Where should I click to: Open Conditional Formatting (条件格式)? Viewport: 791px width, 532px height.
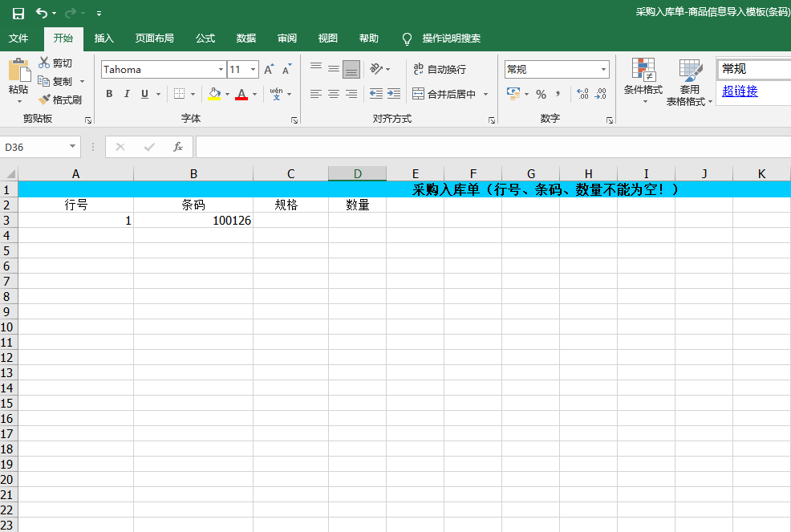tap(643, 80)
